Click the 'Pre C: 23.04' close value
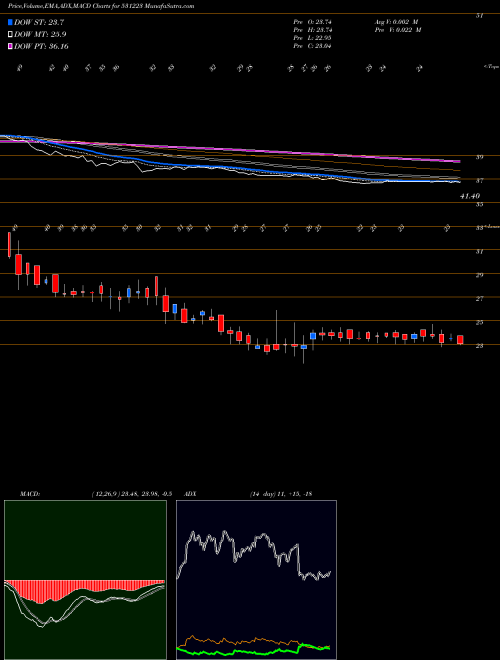The width and height of the screenshot is (500, 660). click(x=312, y=46)
